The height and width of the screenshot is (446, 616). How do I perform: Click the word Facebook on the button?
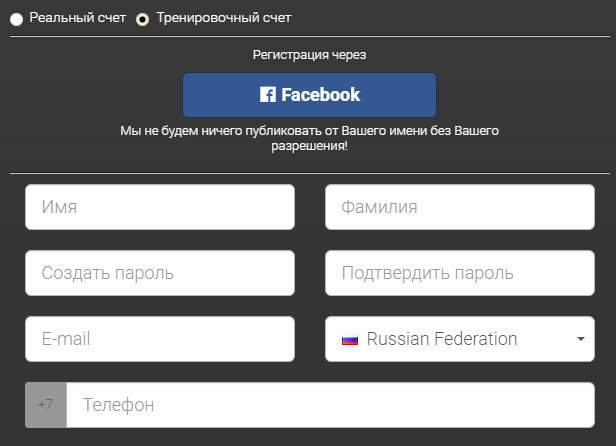(x=320, y=95)
